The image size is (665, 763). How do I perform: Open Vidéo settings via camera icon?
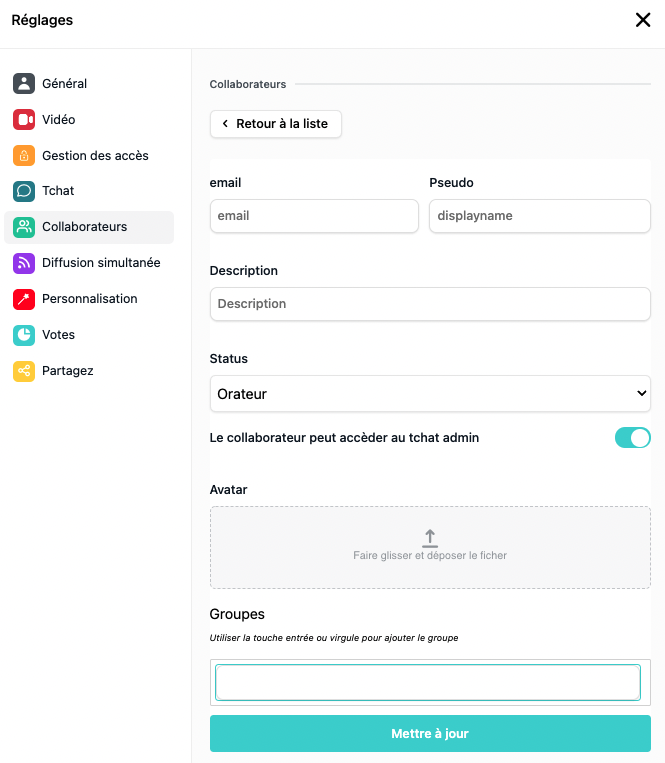tap(24, 119)
